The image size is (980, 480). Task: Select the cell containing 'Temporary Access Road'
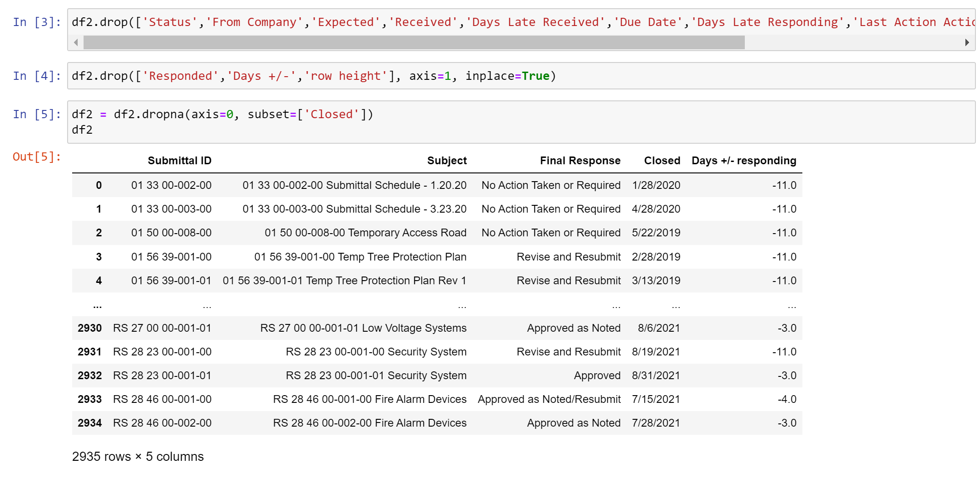coord(365,233)
